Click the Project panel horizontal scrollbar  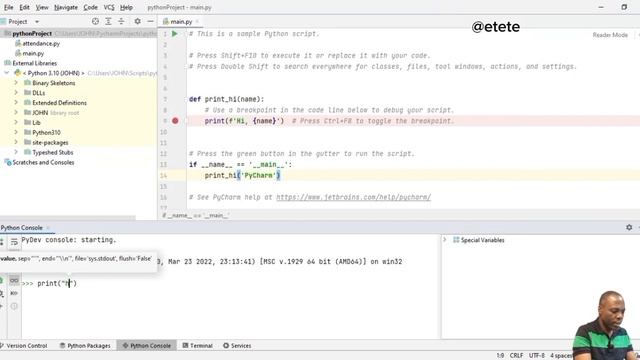pyautogui.click(x=68, y=218)
